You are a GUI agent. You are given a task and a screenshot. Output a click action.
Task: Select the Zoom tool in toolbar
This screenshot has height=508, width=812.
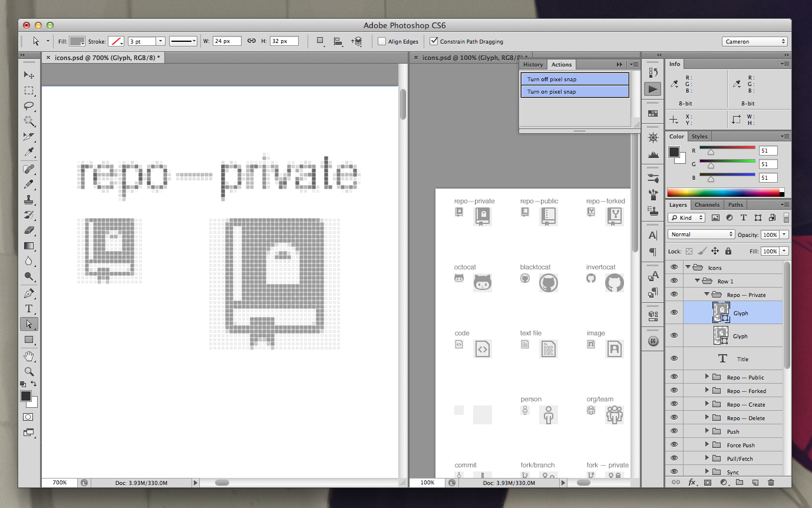tap(28, 371)
